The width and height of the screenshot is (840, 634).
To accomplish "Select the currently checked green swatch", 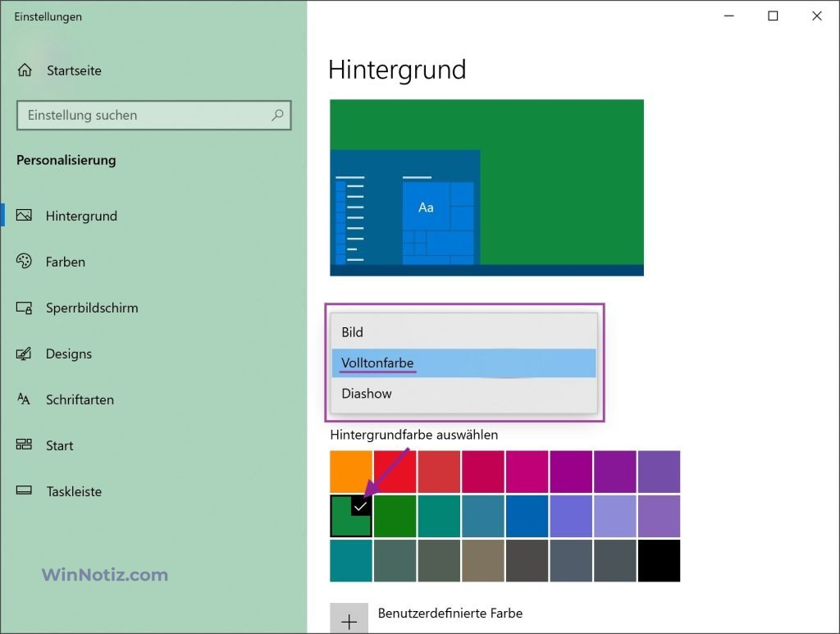I will coord(350,517).
